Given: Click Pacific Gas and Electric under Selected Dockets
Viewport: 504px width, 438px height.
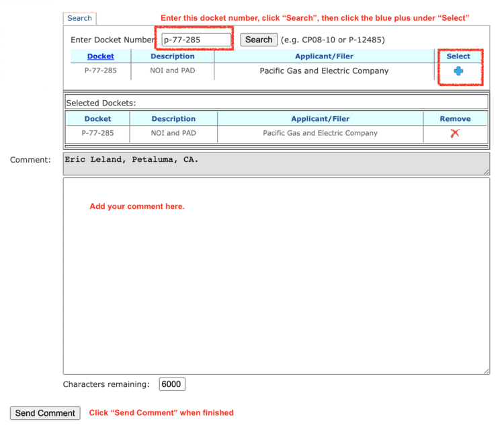Looking at the screenshot, I should click(320, 133).
